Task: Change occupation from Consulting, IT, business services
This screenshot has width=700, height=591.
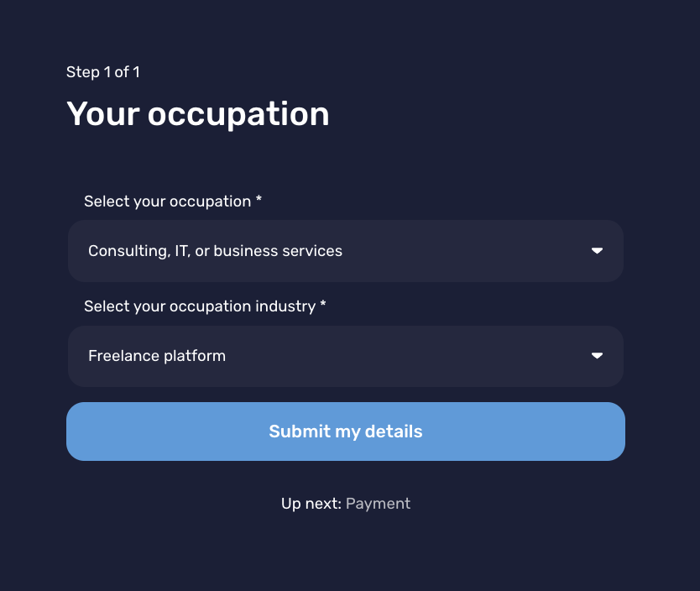Action: 346,251
